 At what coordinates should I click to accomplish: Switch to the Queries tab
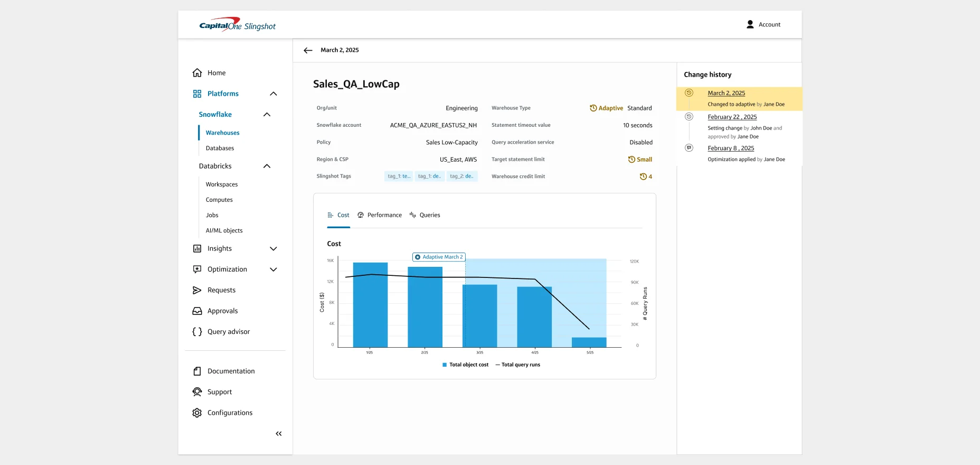(x=425, y=215)
